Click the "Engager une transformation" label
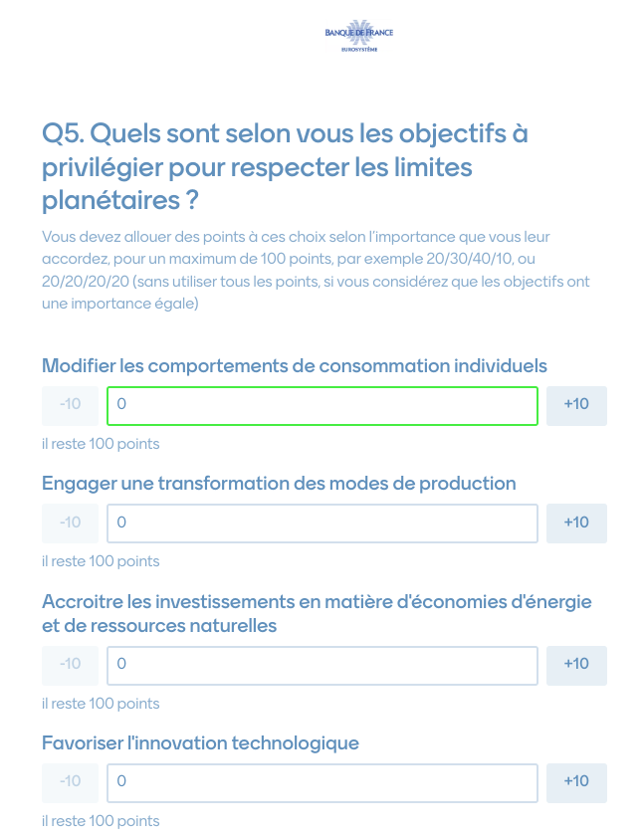Viewport: 644px width, 838px height. click(279, 484)
